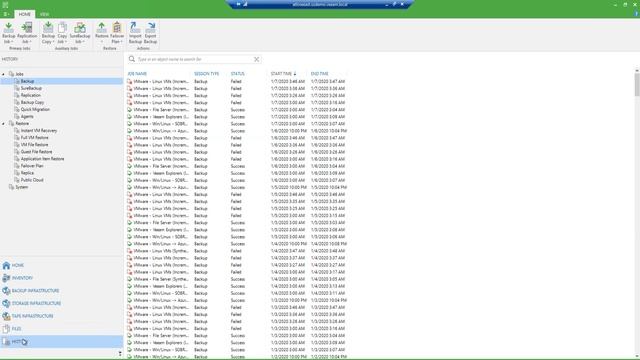Viewport: 640px width, 360px height.
Task: Open the Backup Infrastructure view
Action: 61,291
